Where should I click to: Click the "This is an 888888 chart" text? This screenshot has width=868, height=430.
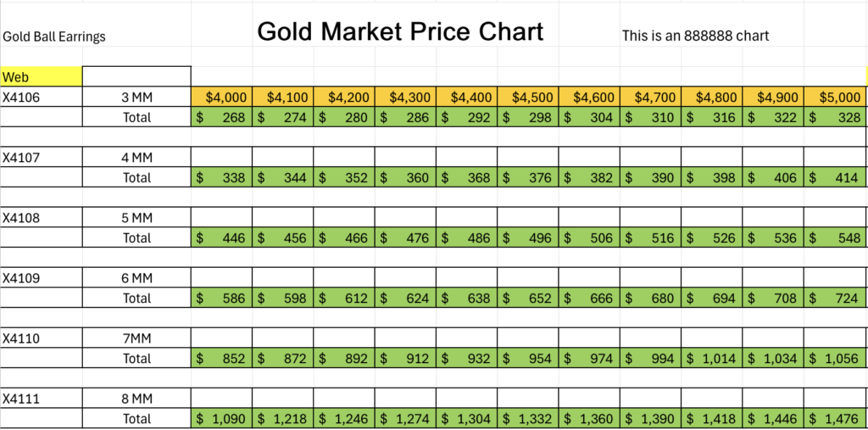(695, 36)
